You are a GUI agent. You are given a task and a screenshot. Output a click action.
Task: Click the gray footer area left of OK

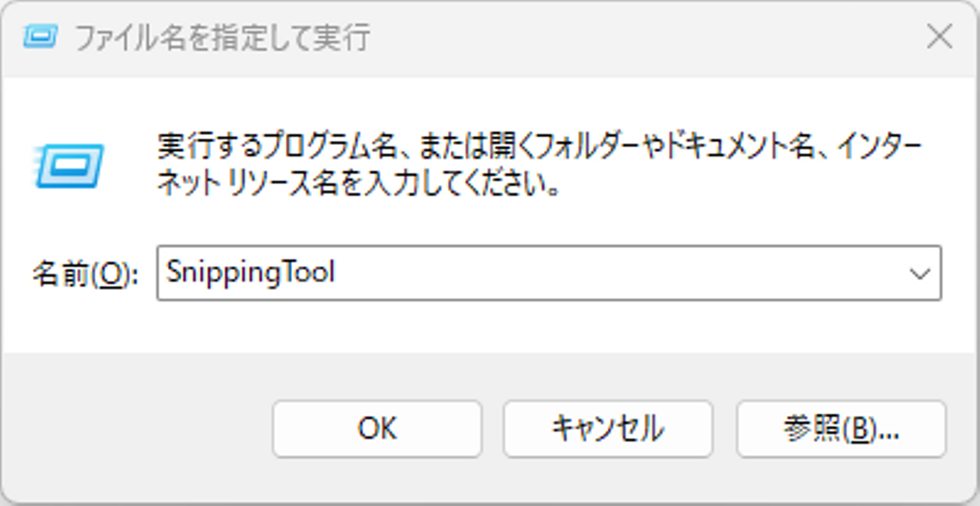click(136, 428)
